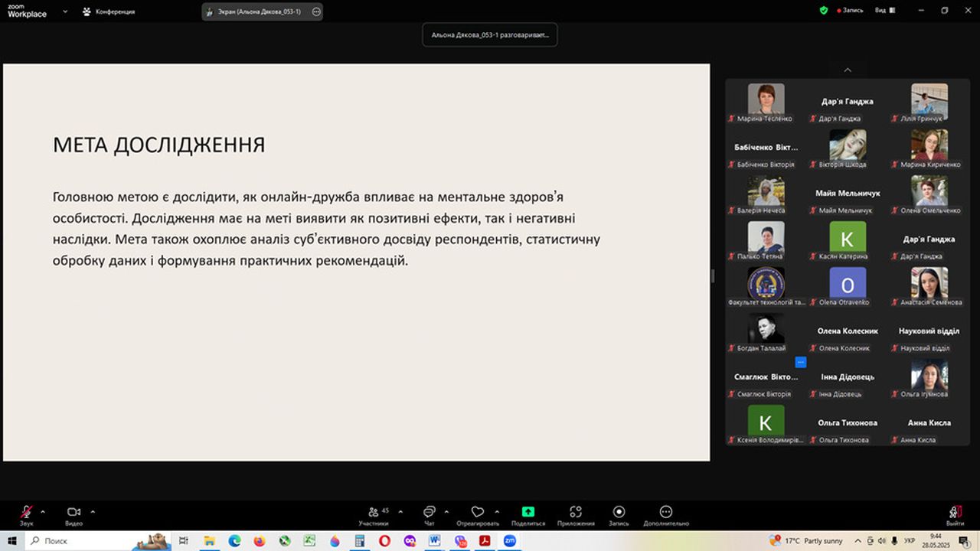Screen dimensions: 980x551
Task: Open Excel from the taskbar
Action: 309,540
